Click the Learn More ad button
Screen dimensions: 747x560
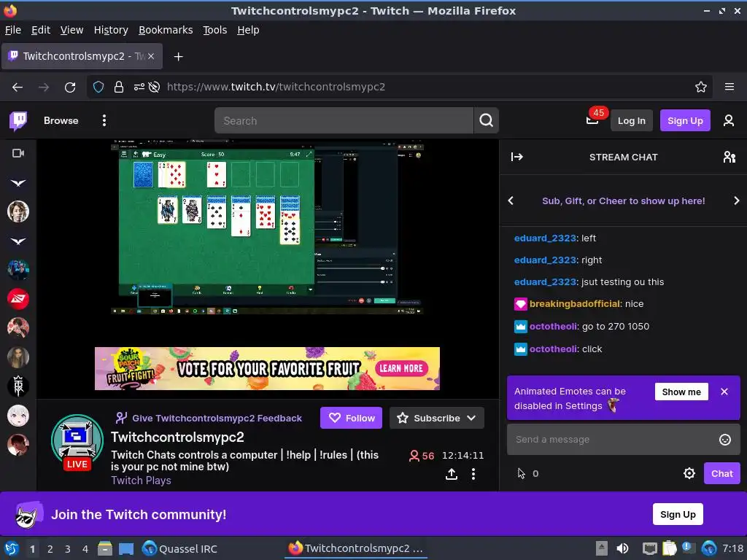pyautogui.click(x=401, y=368)
